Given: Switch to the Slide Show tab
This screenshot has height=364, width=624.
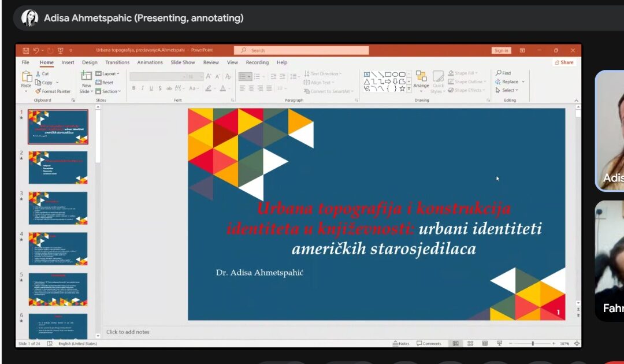Looking at the screenshot, I should click(x=183, y=62).
